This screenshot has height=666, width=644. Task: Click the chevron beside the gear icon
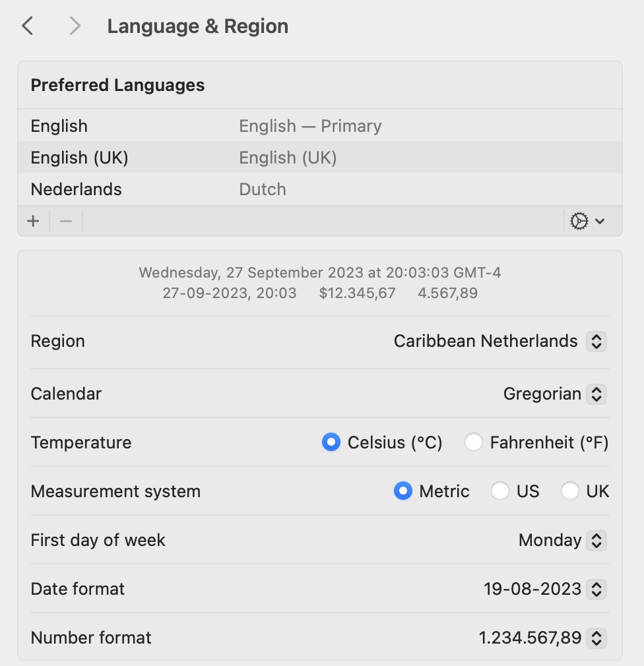pos(599,221)
